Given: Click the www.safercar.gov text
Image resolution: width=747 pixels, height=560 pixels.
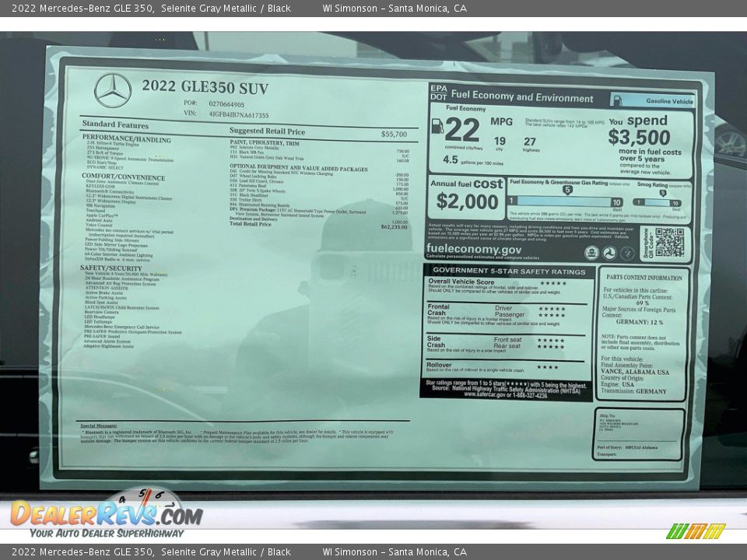Looking at the screenshot, I should [x=485, y=395].
